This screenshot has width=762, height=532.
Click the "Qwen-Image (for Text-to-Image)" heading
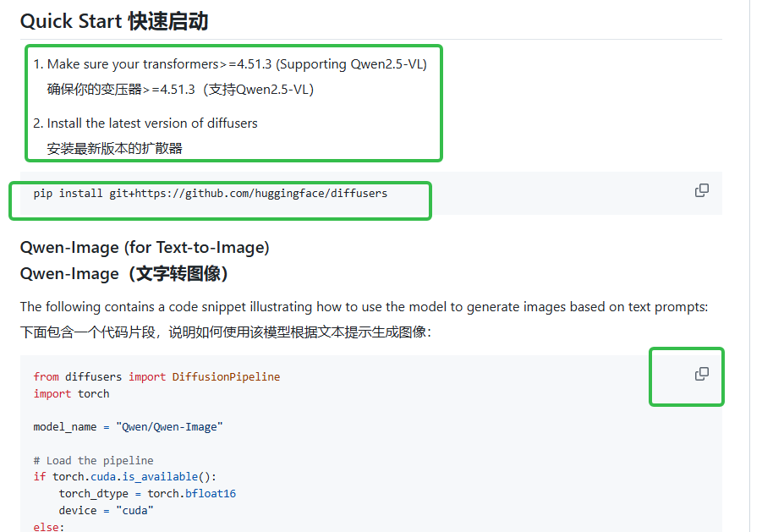tap(144, 247)
